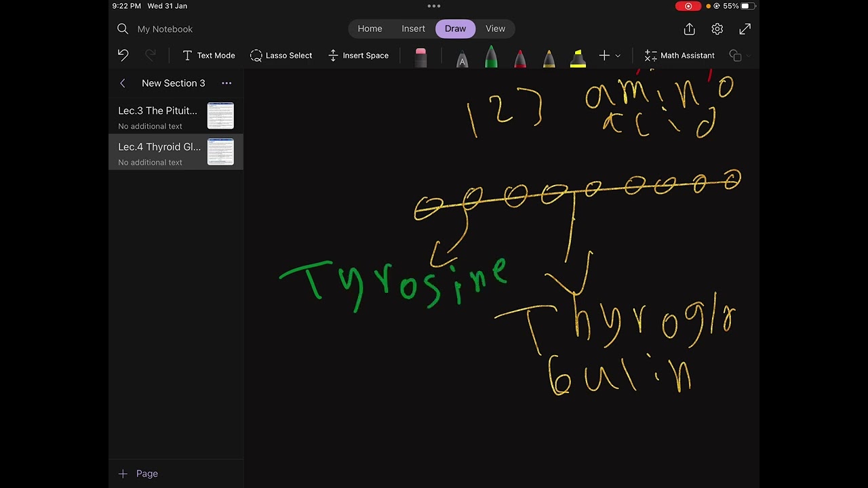The image size is (868, 488).
Task: Tap the New Section 3 header
Action: (173, 83)
